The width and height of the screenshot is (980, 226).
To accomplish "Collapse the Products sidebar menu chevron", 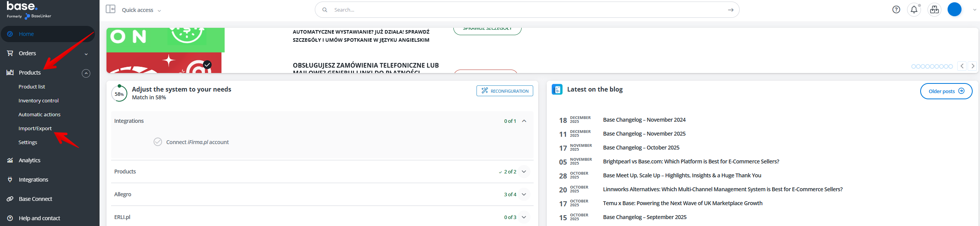I will tap(86, 73).
